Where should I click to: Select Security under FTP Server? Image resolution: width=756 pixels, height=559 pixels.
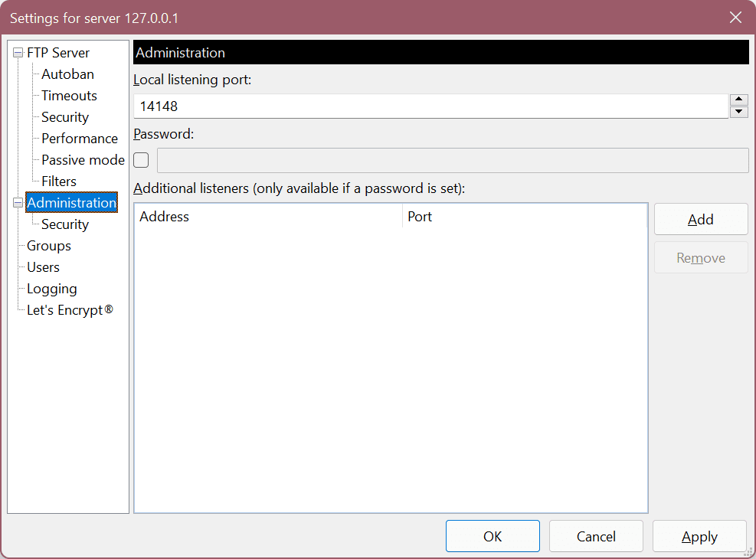point(64,116)
